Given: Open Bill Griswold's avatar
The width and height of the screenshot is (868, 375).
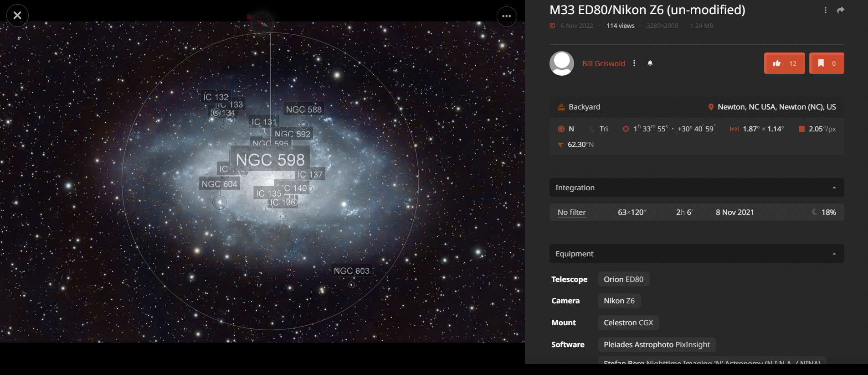Looking at the screenshot, I should pos(562,63).
